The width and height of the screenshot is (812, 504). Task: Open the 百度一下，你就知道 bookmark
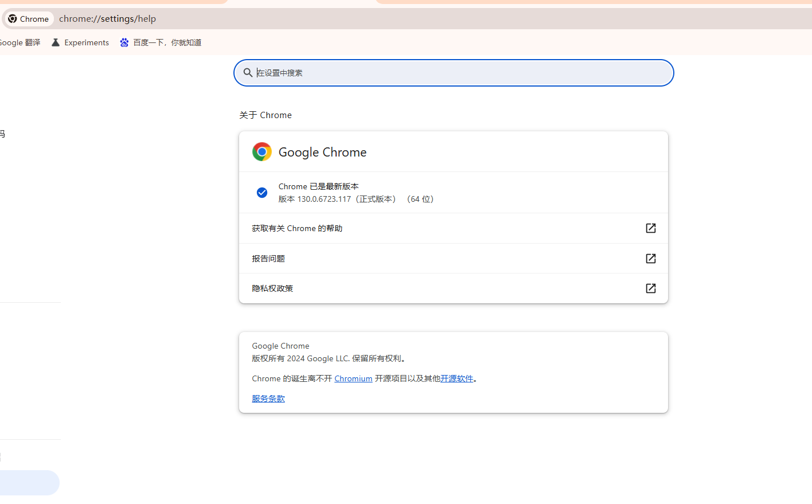[161, 42]
